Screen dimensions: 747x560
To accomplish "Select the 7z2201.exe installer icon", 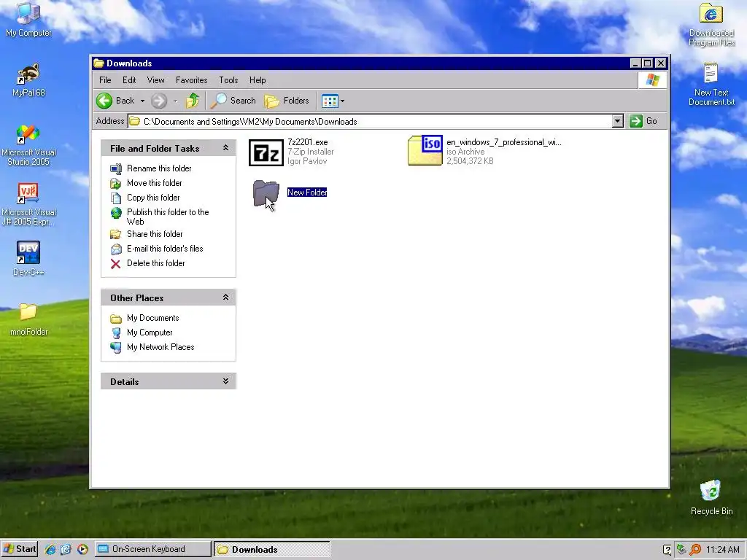I will pyautogui.click(x=266, y=152).
